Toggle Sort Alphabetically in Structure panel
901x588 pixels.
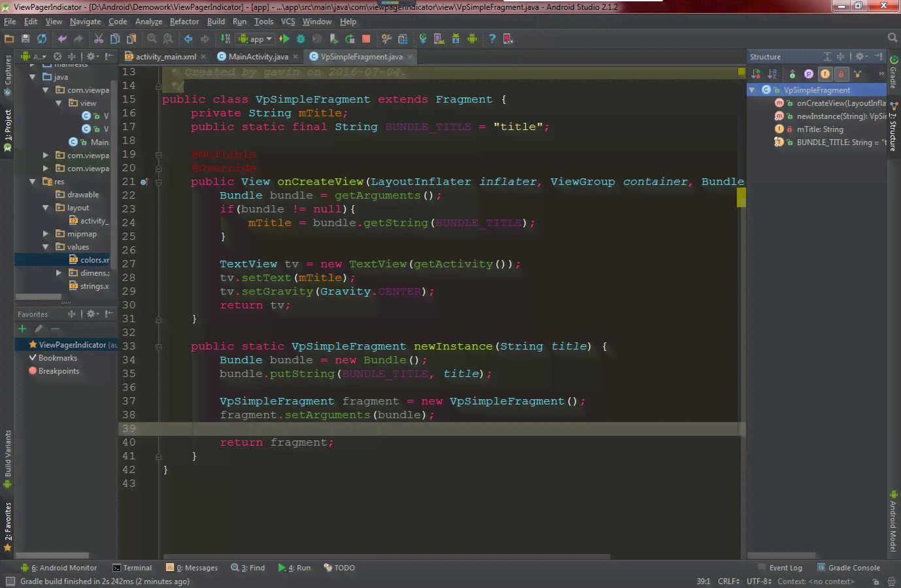(x=773, y=74)
